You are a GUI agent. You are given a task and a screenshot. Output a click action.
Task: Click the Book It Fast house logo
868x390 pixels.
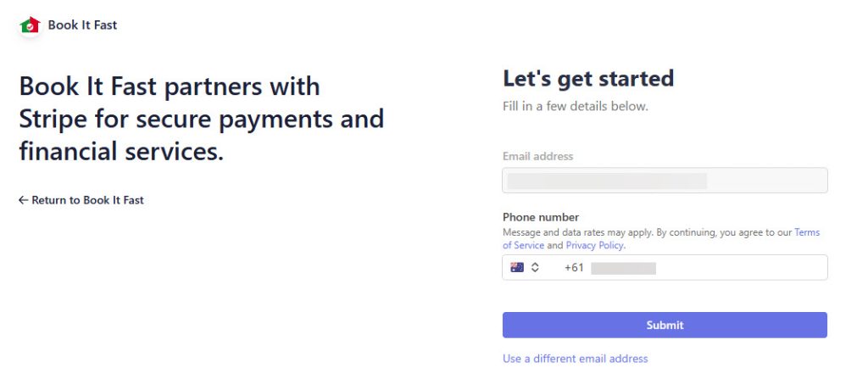point(30,25)
